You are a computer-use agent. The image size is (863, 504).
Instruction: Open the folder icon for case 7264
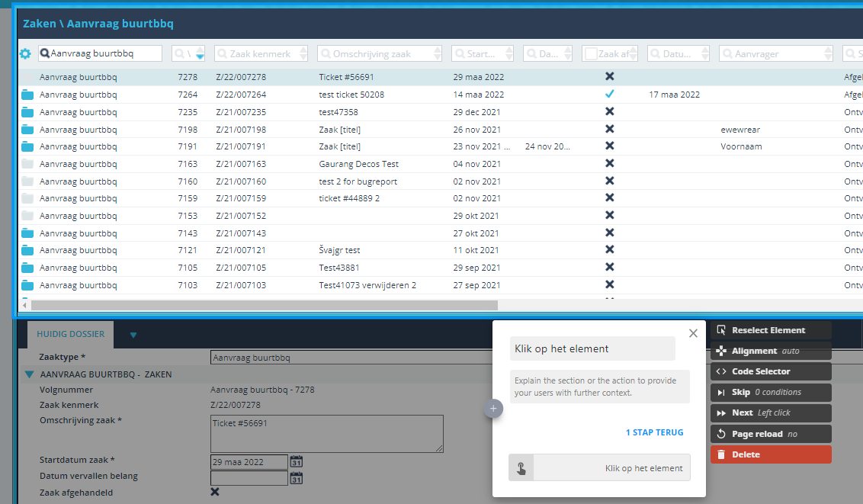28,95
